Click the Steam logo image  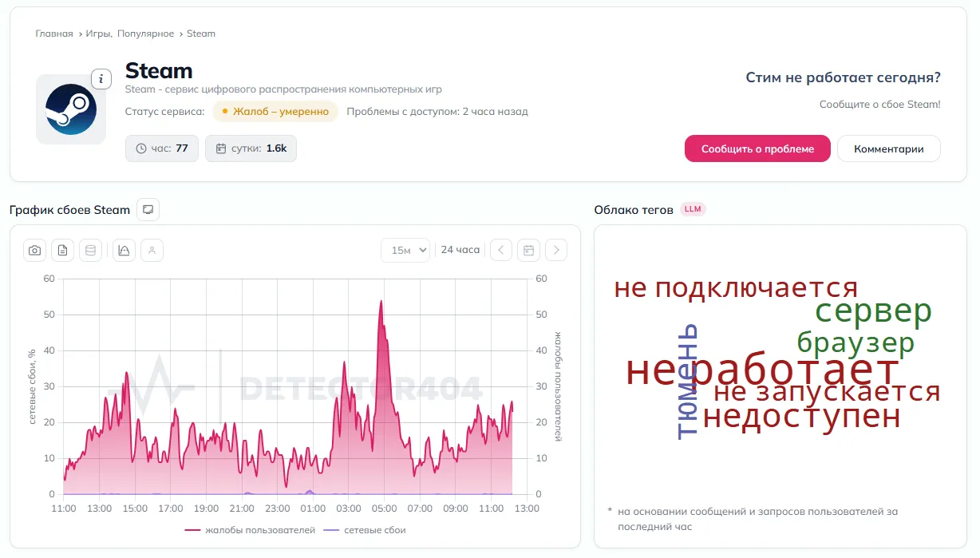pos(71,109)
